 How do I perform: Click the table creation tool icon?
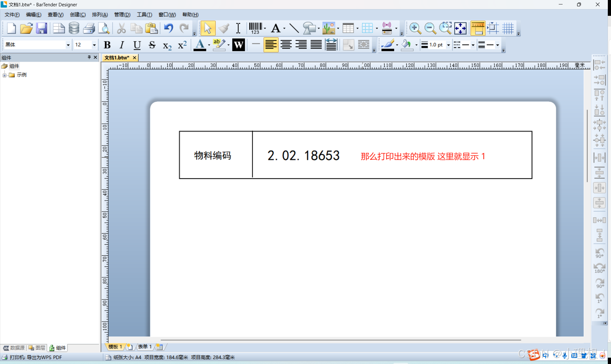(x=348, y=28)
